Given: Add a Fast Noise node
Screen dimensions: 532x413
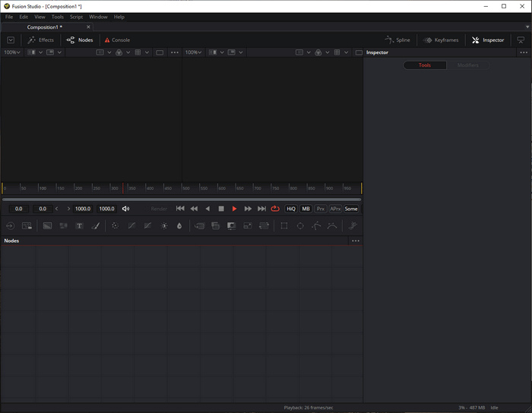Looking at the screenshot, I should (x=63, y=225).
